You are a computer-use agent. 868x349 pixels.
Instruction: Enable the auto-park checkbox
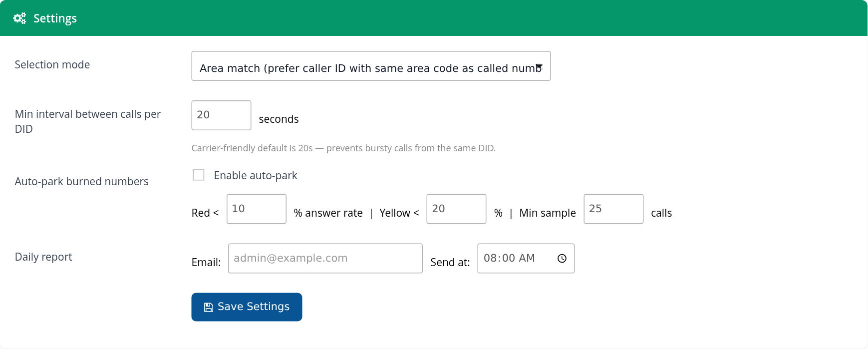pos(199,175)
